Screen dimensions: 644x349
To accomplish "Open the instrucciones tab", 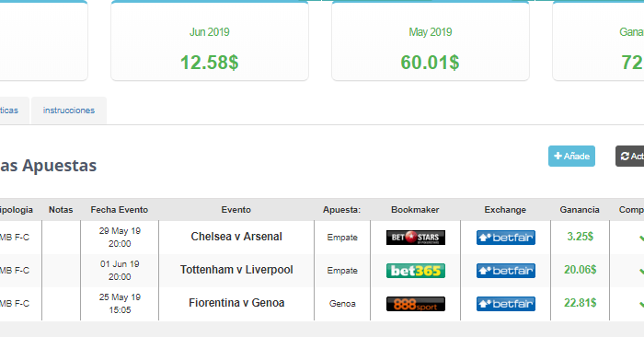I will tap(69, 111).
